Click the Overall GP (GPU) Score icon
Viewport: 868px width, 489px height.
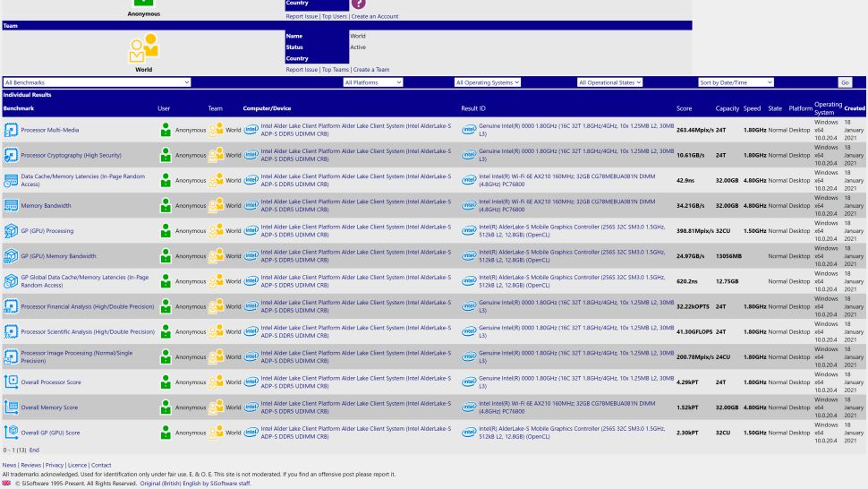pos(11,433)
